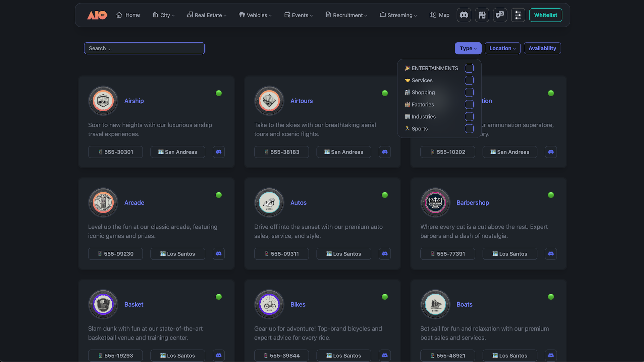Click the Search input field
This screenshot has width=644, height=362.
coord(144,48)
